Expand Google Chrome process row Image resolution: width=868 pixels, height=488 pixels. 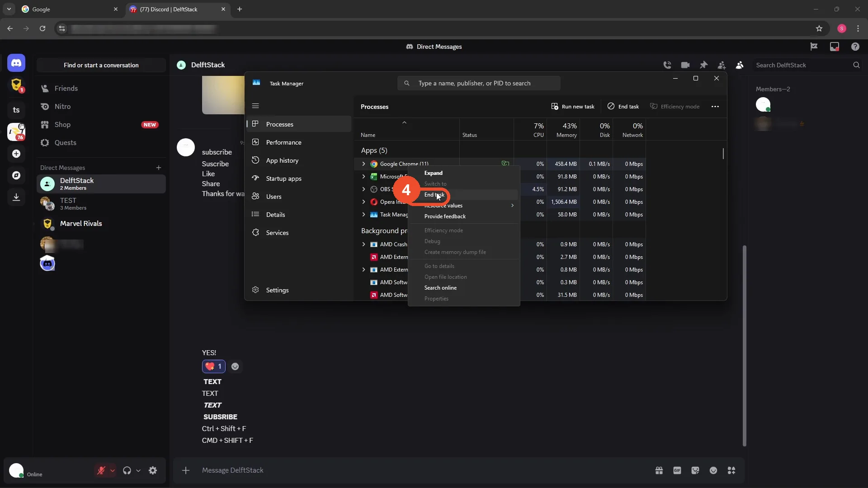tap(363, 164)
